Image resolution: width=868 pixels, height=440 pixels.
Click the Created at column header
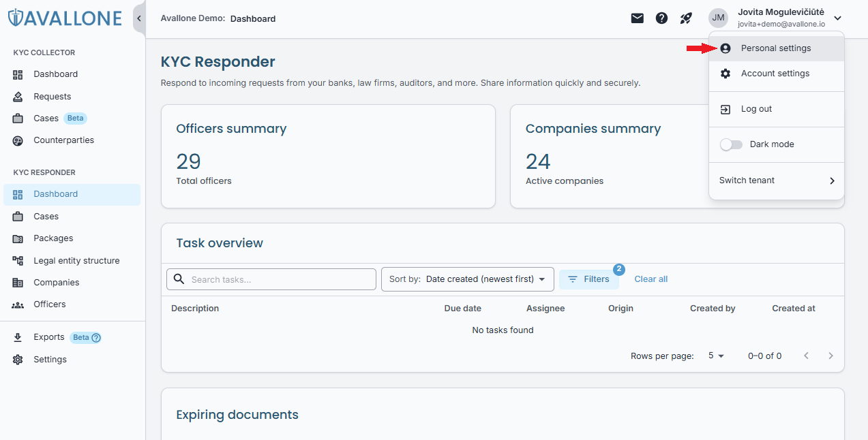point(794,309)
